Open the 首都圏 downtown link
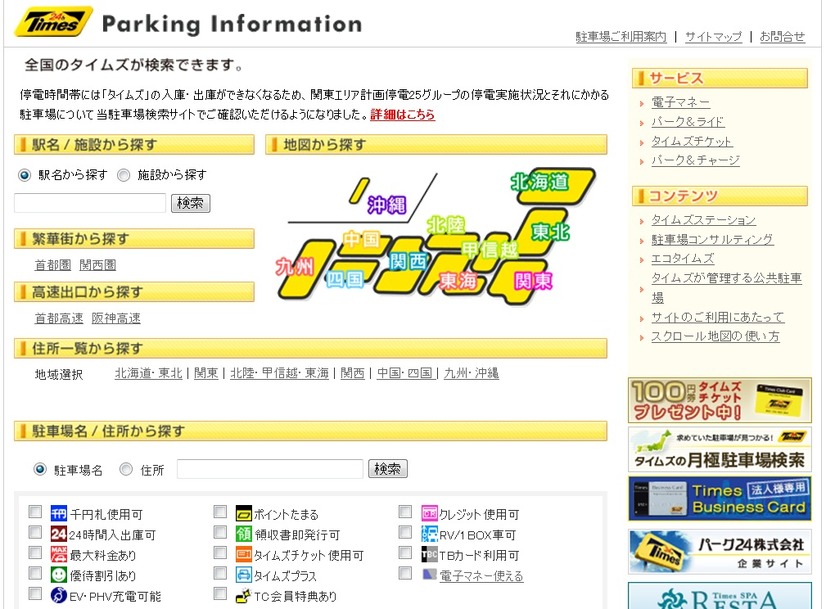The image size is (826, 609). click(53, 264)
